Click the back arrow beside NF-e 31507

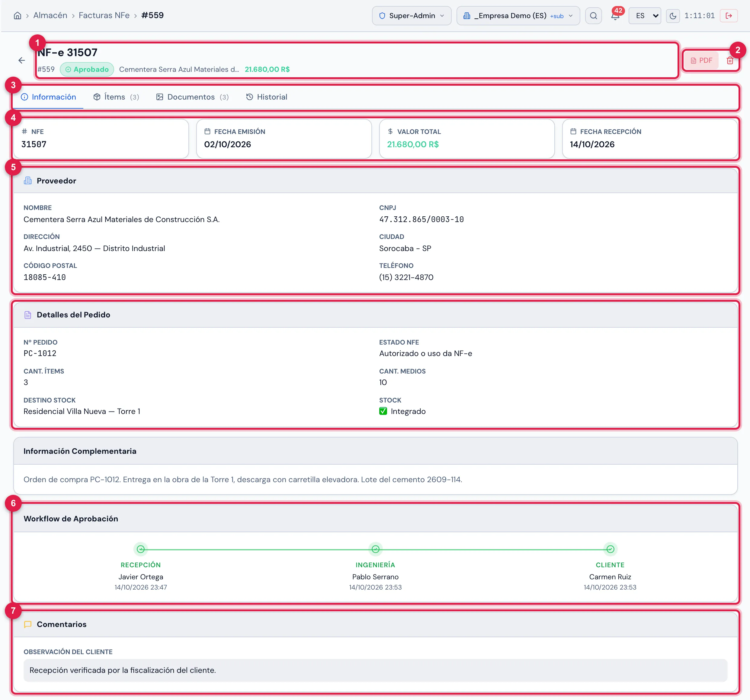pos(22,60)
